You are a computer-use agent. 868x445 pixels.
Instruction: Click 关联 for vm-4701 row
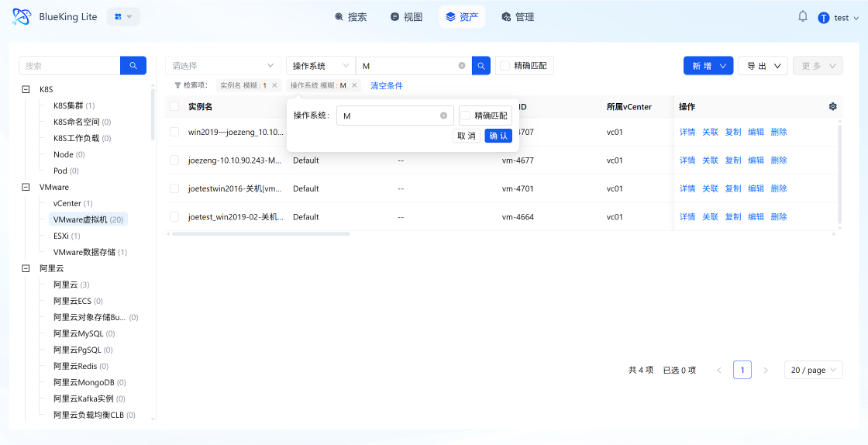point(710,188)
